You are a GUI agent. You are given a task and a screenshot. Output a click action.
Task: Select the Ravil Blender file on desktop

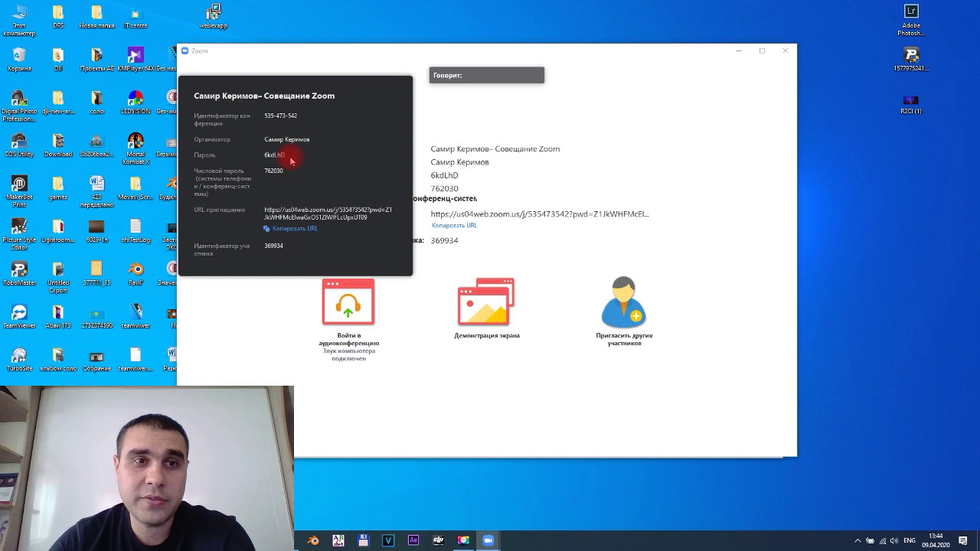click(x=136, y=274)
